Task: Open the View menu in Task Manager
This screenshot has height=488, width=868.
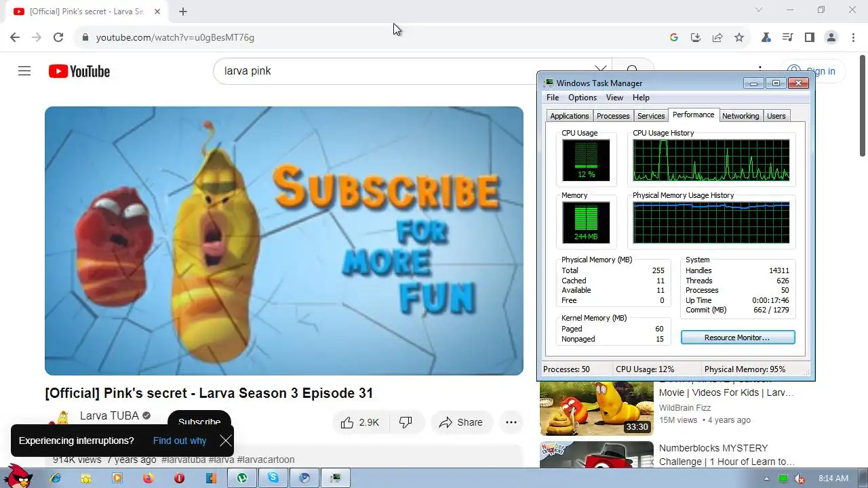Action: [x=614, y=98]
